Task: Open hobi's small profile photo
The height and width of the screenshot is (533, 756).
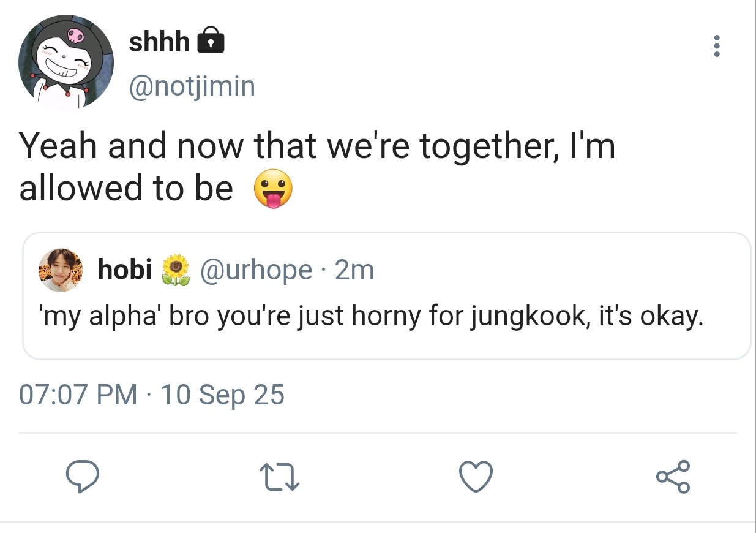Action: (61, 270)
